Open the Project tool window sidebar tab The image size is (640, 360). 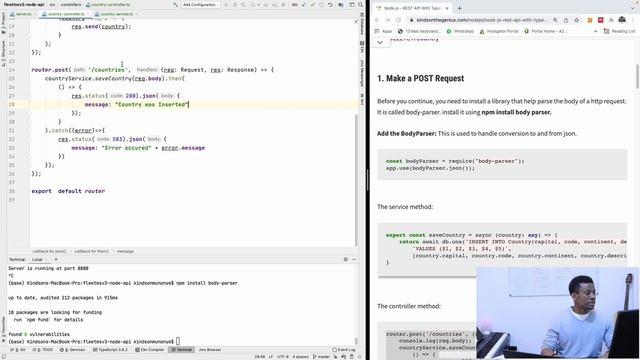[x=3, y=24]
